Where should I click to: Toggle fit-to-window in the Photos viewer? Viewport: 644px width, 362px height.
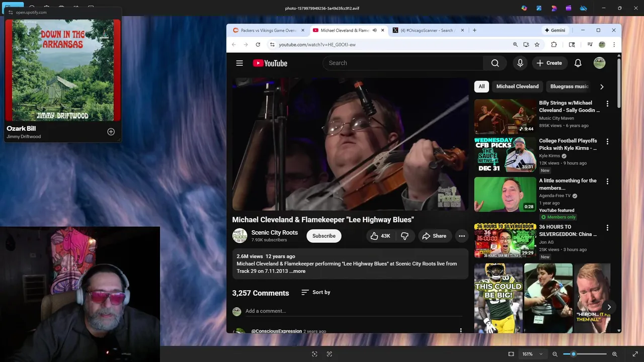[511, 354]
